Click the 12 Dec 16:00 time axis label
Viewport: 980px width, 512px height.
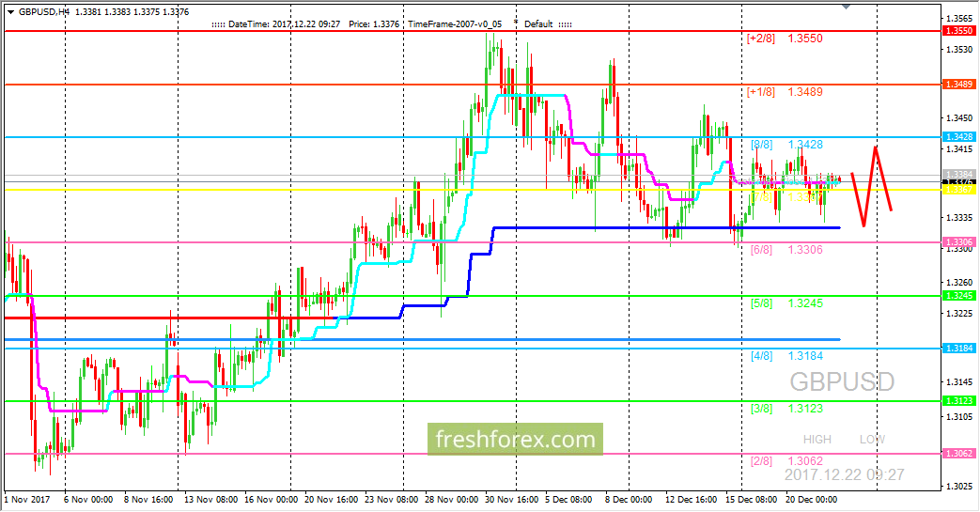(x=691, y=500)
